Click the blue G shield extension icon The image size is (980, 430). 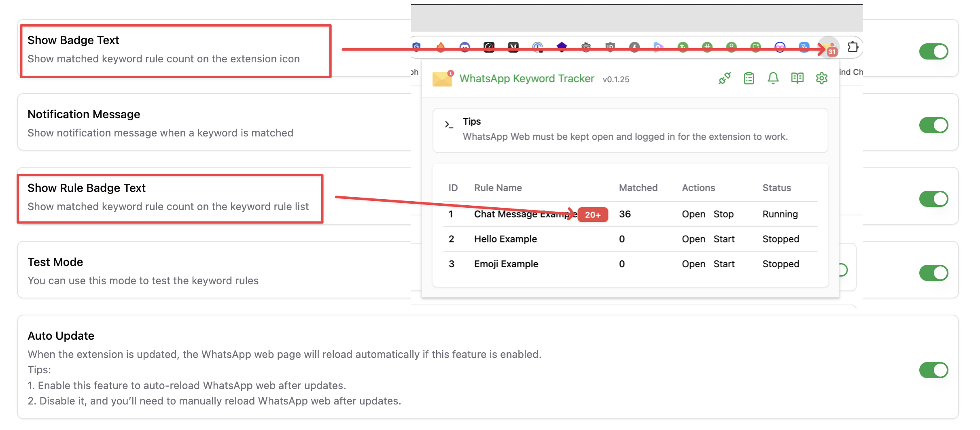pos(416,47)
